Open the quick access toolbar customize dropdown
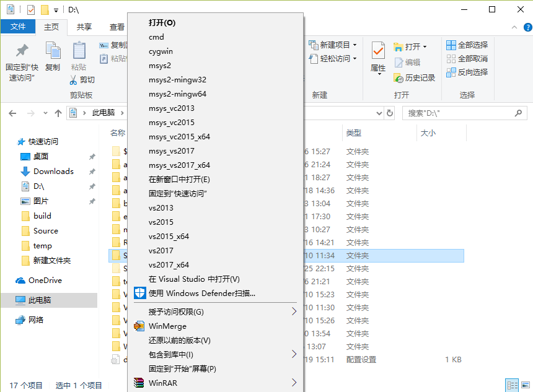This screenshot has height=392, width=533. (x=56, y=11)
